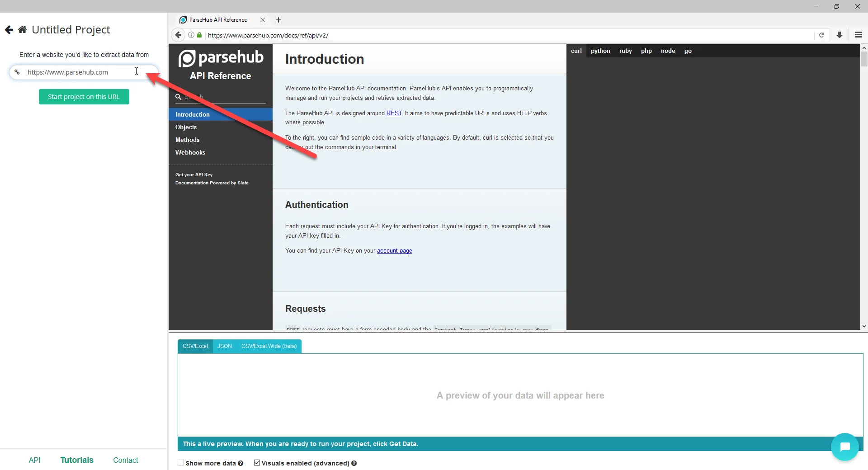The height and width of the screenshot is (470, 868).
Task: Close the ParseHub API Reference tab
Action: pos(263,20)
